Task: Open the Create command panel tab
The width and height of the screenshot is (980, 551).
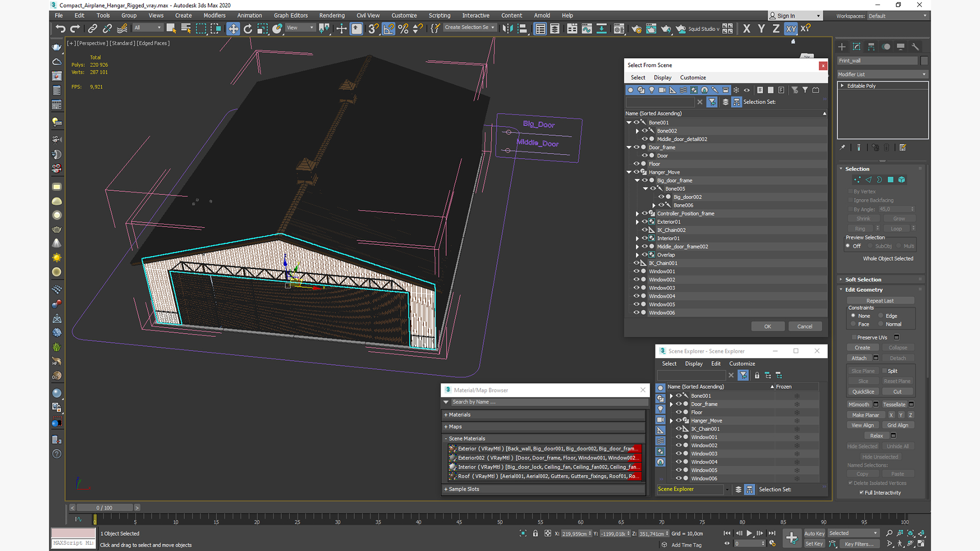Action: (842, 46)
